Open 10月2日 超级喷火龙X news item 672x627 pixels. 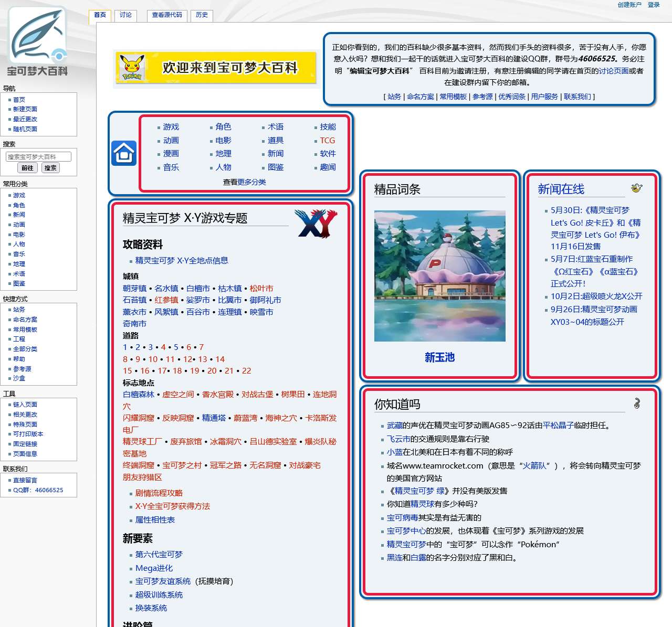(596, 296)
